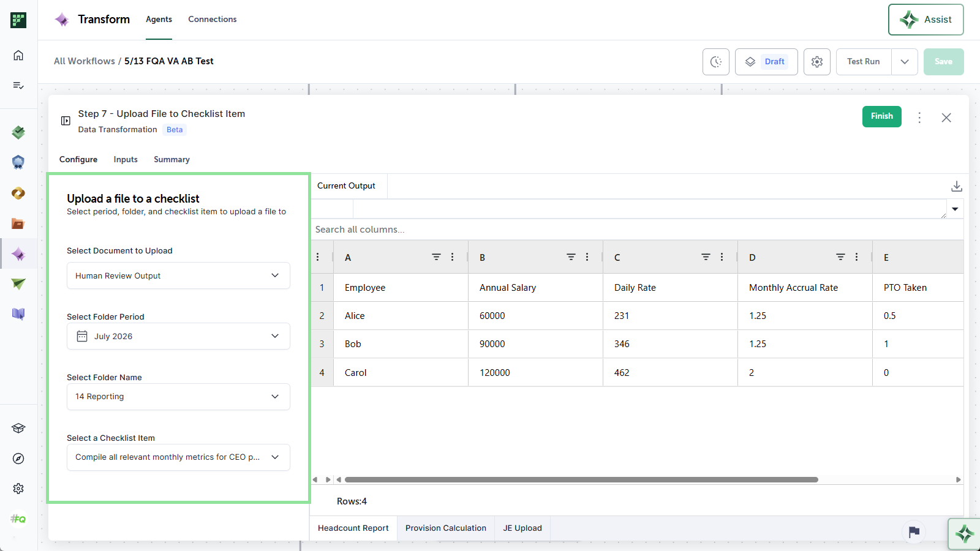980x551 pixels.
Task: Click the Draft status button
Action: point(766,62)
